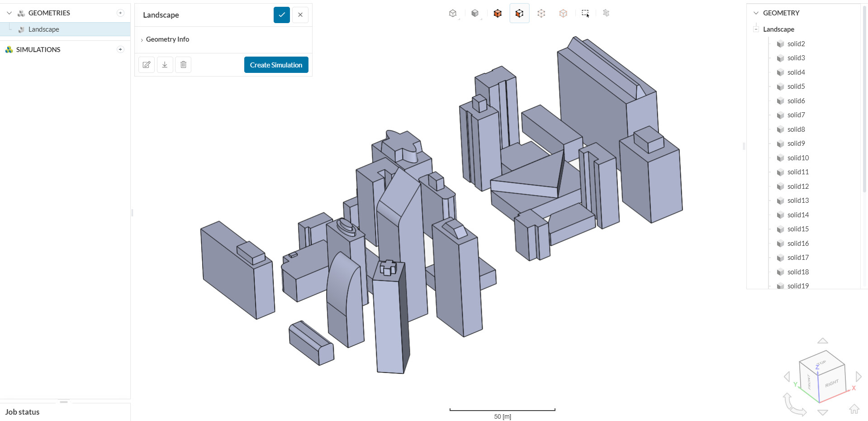Select the solid19 entry in the list
This screenshot has height=421, width=868.
[x=798, y=286]
